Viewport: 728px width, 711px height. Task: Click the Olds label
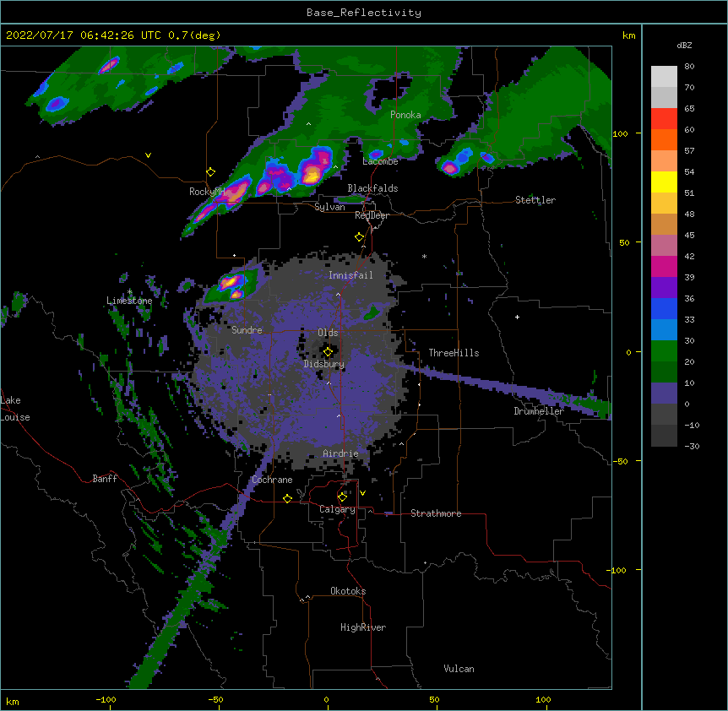[x=328, y=333]
